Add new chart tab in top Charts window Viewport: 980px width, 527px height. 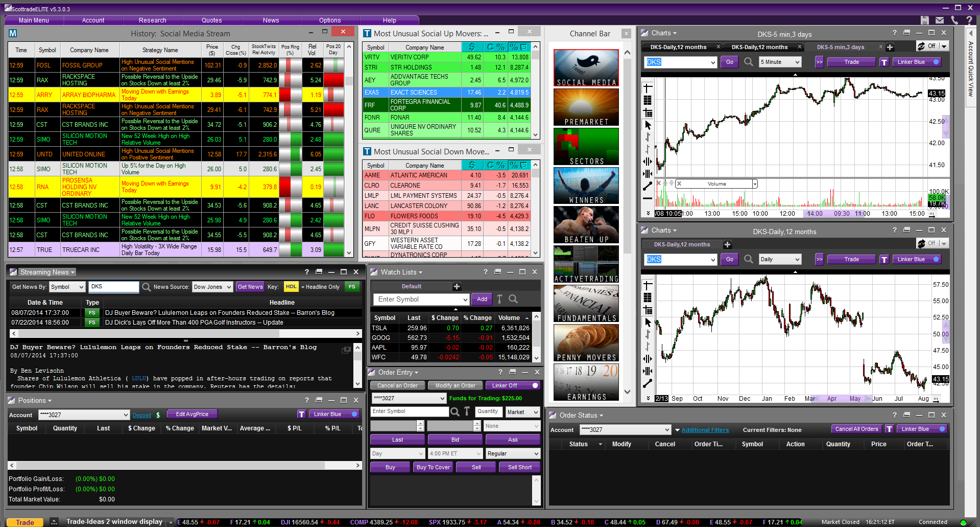(x=890, y=47)
